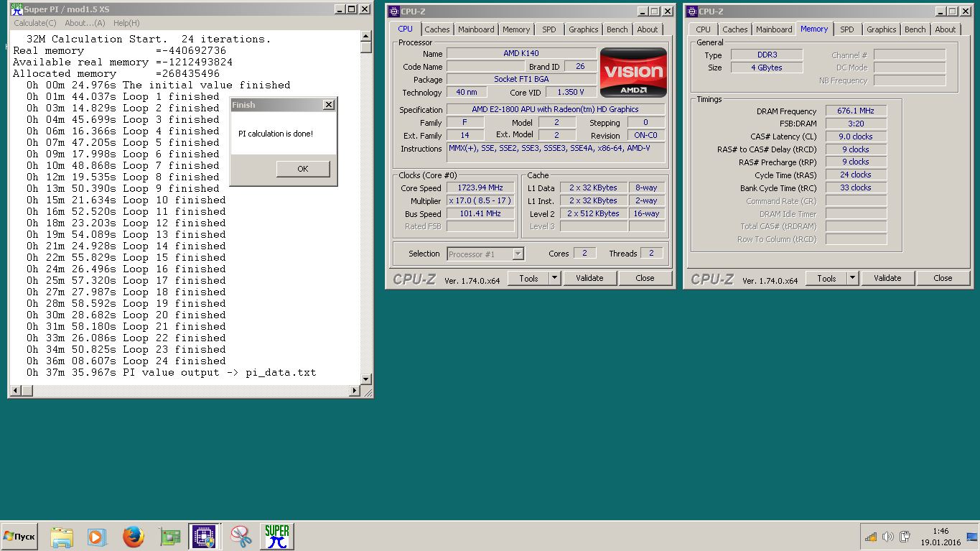This screenshot has height=551, width=980.
Task: Click the network signal tray icon
Action: [870, 537]
